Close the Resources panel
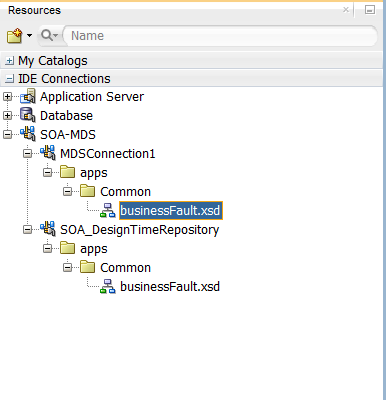This screenshot has height=400, width=386. (346, 10)
